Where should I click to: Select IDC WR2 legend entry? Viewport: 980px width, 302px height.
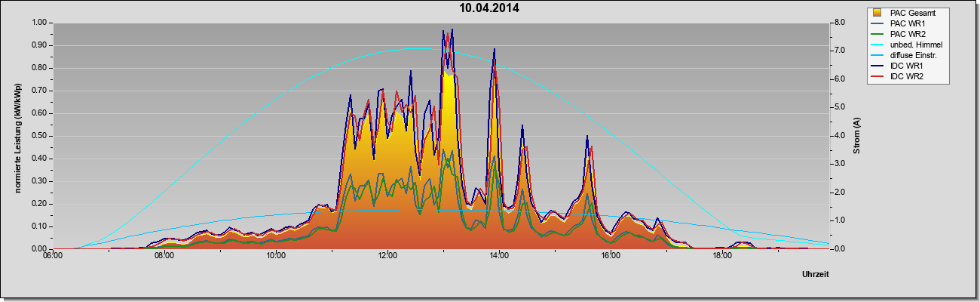coord(907,76)
